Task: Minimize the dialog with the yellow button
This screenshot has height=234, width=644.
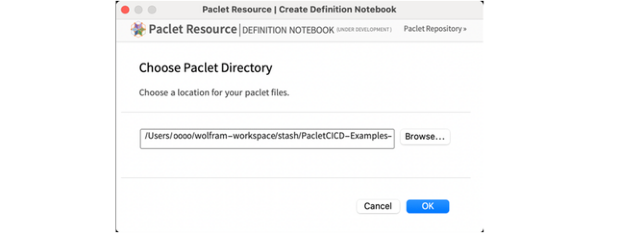Action: (138, 9)
